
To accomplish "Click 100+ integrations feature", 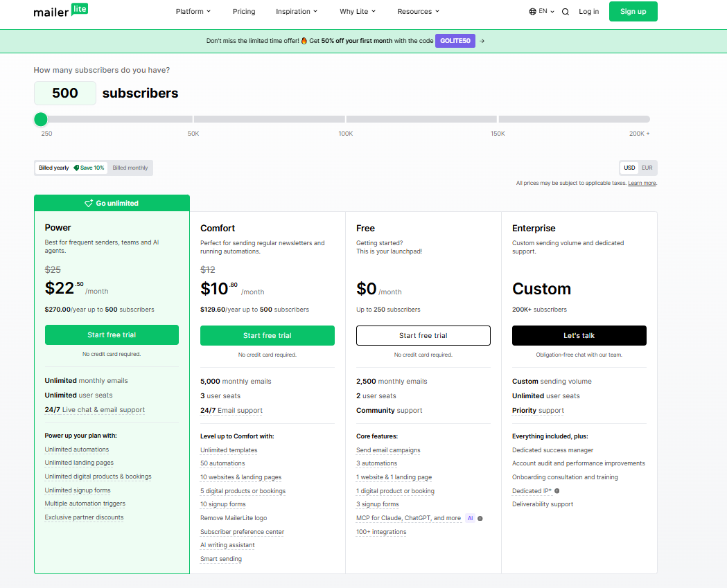I will pos(381,532).
